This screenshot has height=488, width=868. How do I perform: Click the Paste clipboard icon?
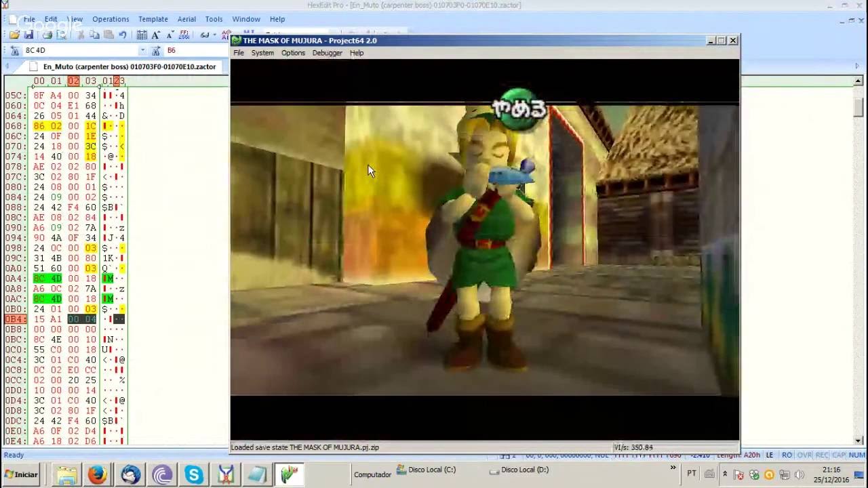pos(108,35)
